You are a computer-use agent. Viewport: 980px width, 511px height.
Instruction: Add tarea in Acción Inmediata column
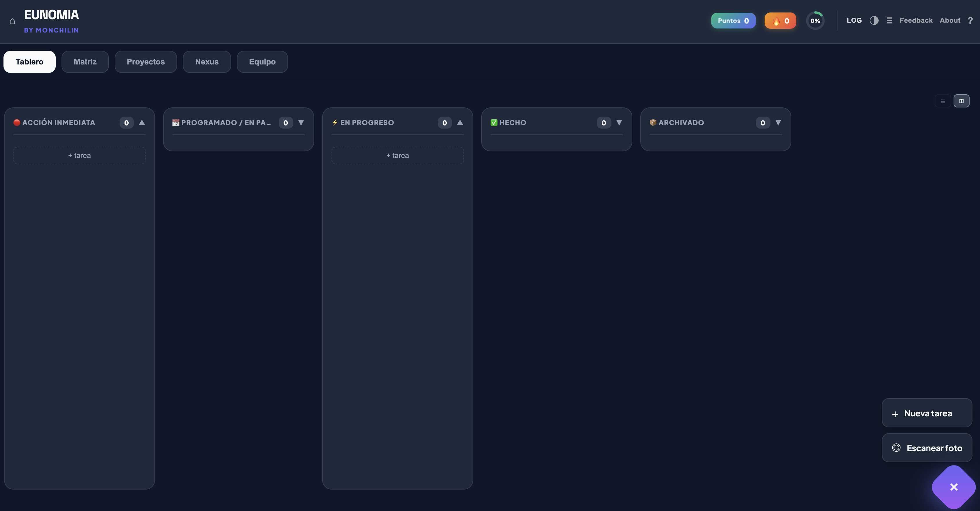coord(80,155)
